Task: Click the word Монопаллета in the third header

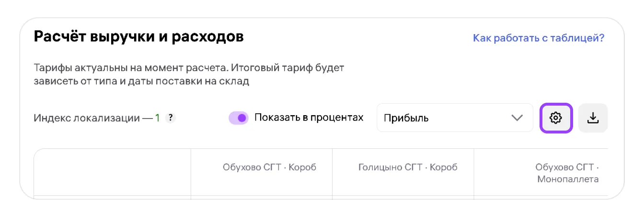Action: click(568, 180)
